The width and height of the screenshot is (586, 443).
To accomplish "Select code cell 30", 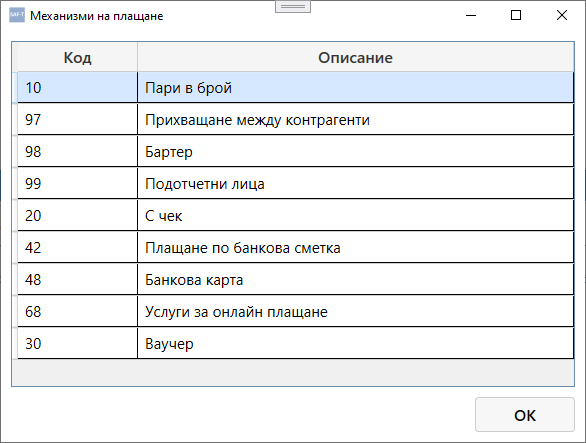I will coord(77,344).
